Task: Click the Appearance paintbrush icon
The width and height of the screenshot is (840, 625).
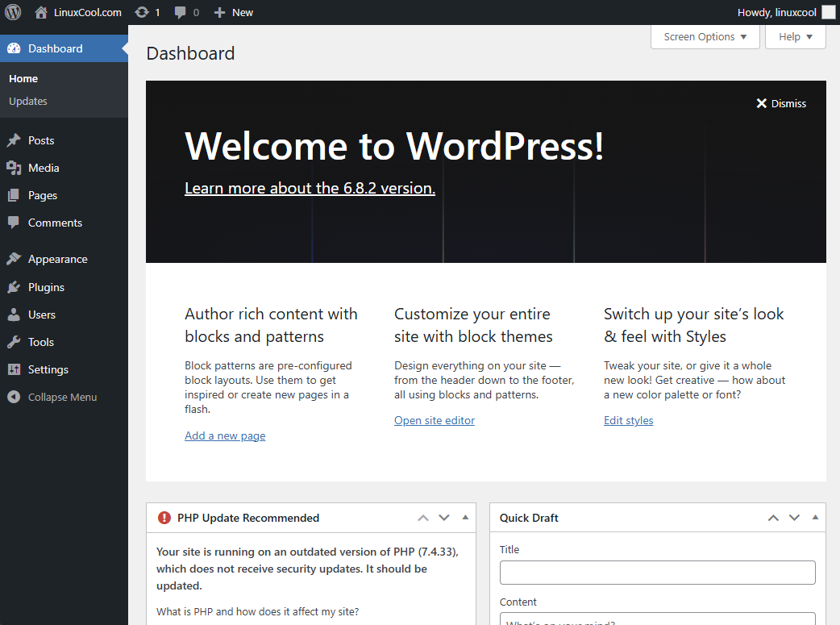Action: point(14,259)
